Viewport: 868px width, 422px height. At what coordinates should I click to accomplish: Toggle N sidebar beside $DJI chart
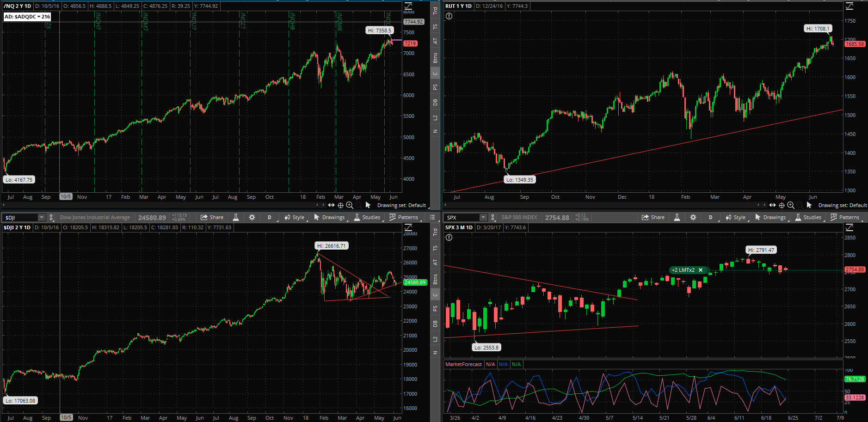(435, 353)
